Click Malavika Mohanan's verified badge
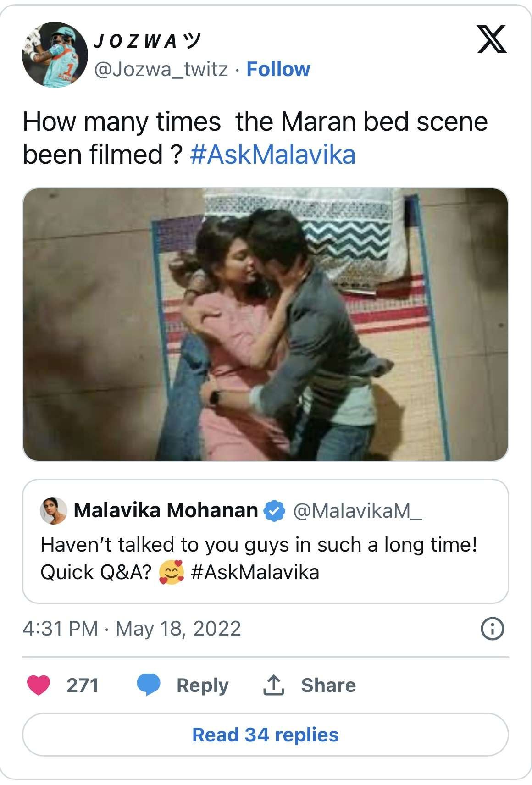Image resolution: width=532 pixels, height=785 pixels. click(274, 511)
